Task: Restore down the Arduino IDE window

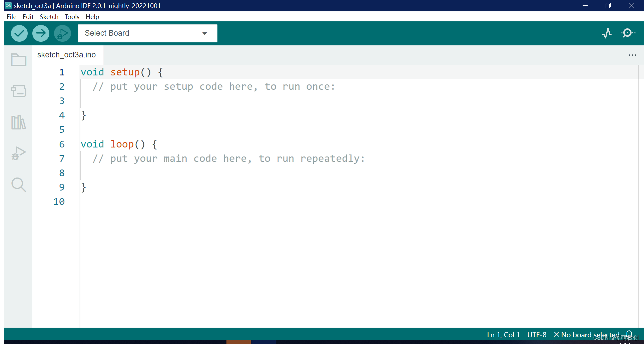Action: [608, 6]
